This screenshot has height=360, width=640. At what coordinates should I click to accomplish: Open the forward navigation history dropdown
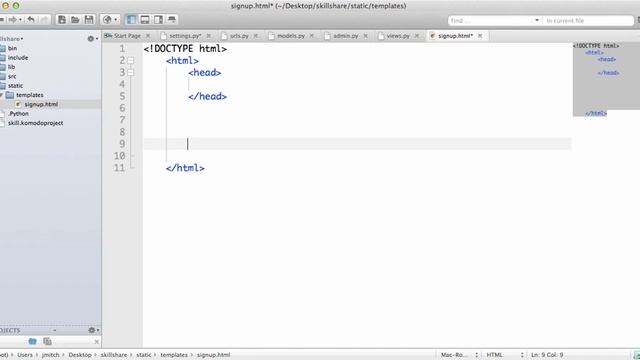(x=20, y=20)
